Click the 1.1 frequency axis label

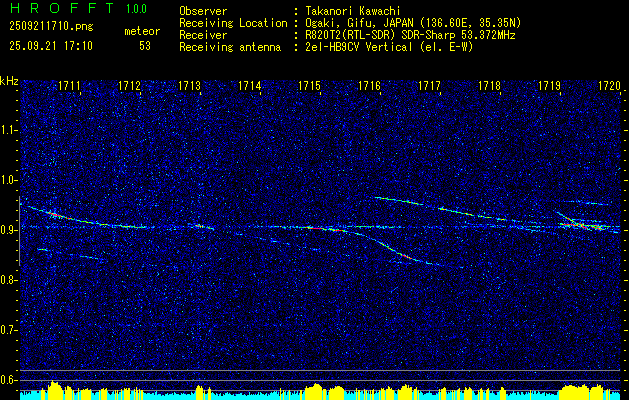pos(9,130)
